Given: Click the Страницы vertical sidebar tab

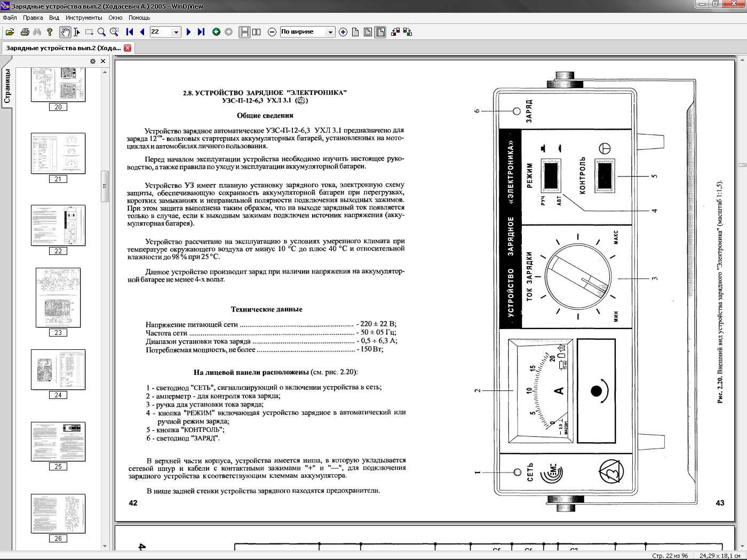Looking at the screenshot, I should click(7, 86).
